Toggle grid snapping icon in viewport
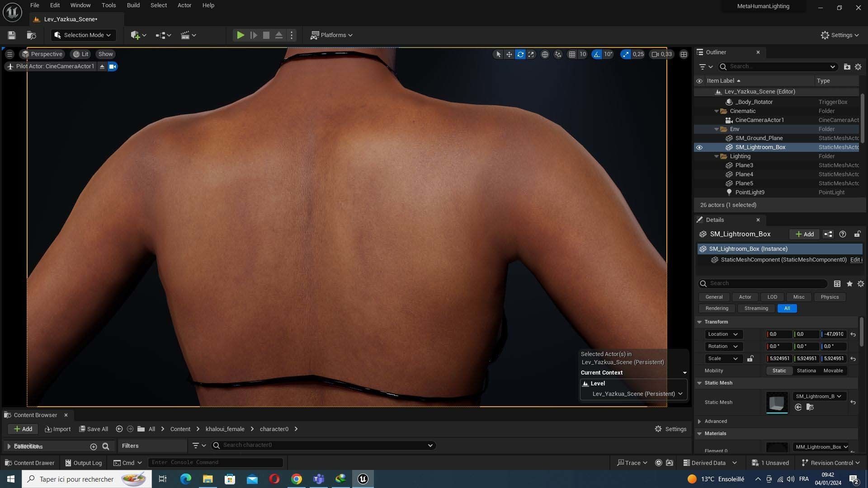The height and width of the screenshot is (488, 868). pos(572,54)
